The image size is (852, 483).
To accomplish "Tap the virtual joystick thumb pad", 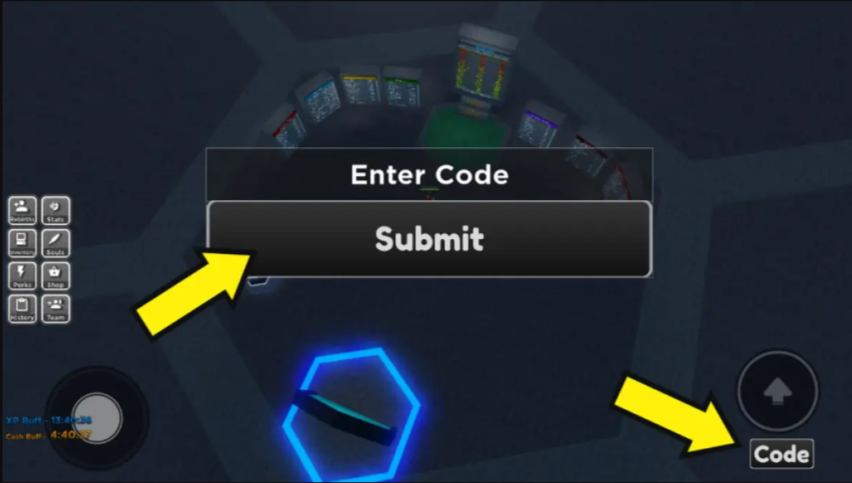I will (97, 418).
